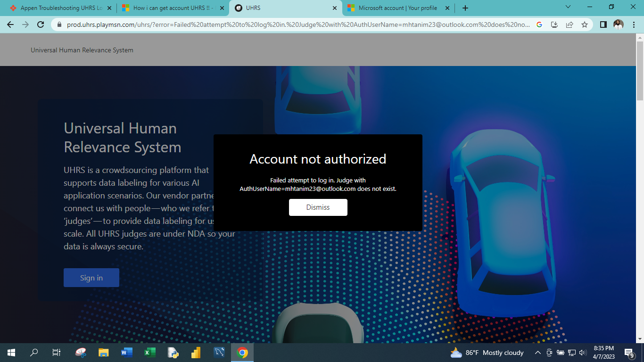The width and height of the screenshot is (644, 362).
Task: Click the battery tray icon
Action: point(560,353)
